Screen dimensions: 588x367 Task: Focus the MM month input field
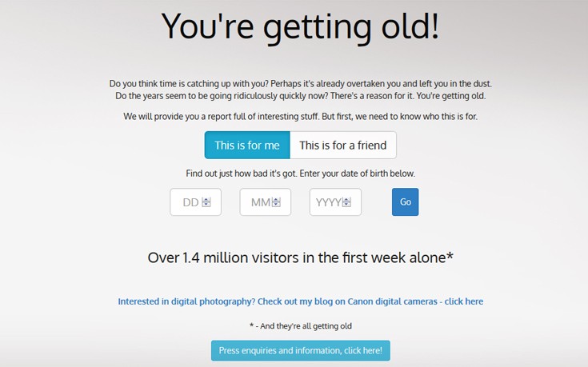[259, 202]
